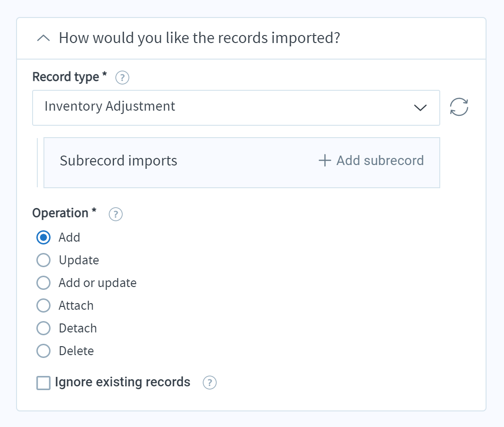Click the section title about importing records
Viewport: 504px width, 427px height.
(199, 38)
